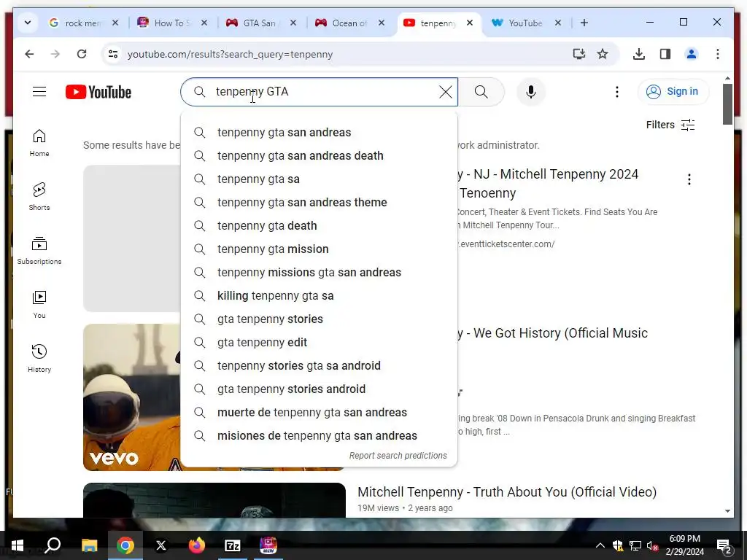Open Firefox from the taskbar

point(196,545)
